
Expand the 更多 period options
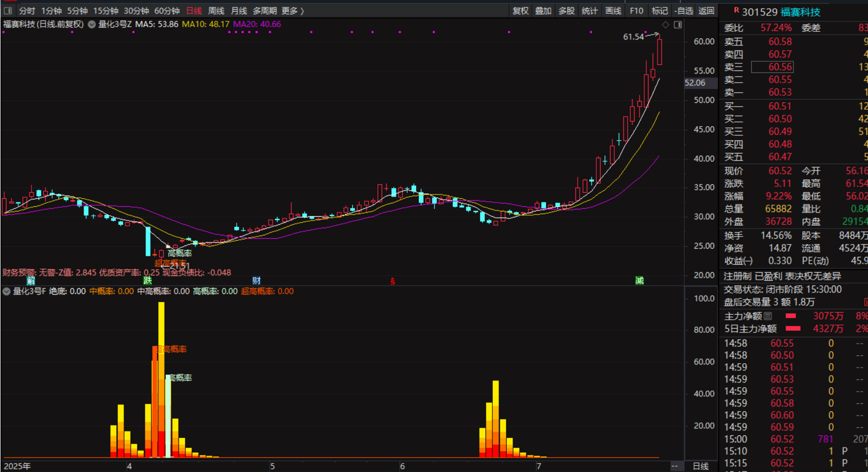(293, 11)
